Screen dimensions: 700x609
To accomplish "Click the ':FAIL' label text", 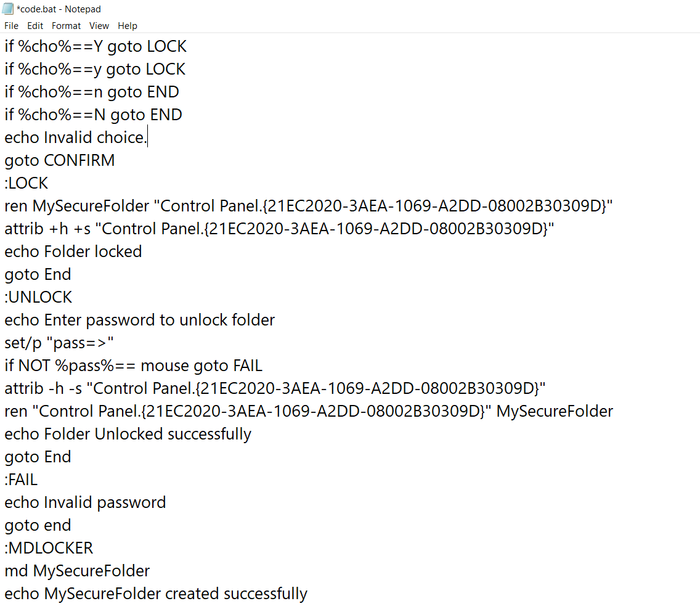I will point(21,480).
